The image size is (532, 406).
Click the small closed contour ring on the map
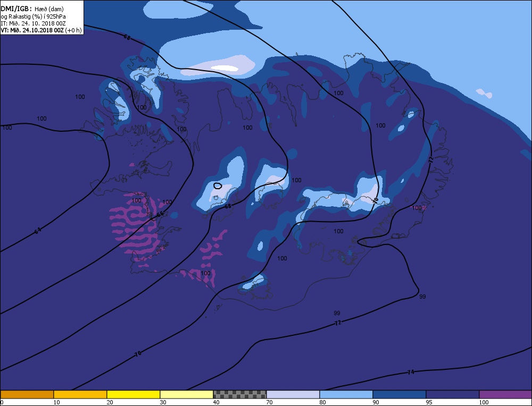[x=218, y=185]
